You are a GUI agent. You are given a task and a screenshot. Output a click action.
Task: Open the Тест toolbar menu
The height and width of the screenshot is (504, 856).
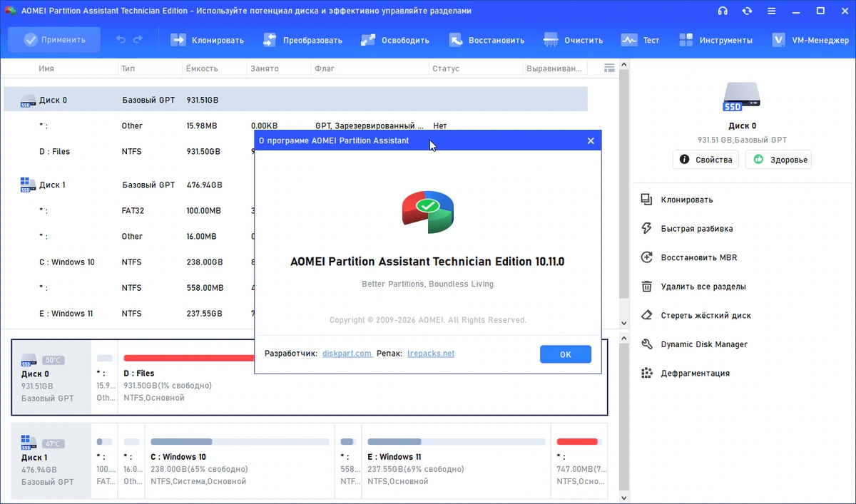(x=640, y=40)
